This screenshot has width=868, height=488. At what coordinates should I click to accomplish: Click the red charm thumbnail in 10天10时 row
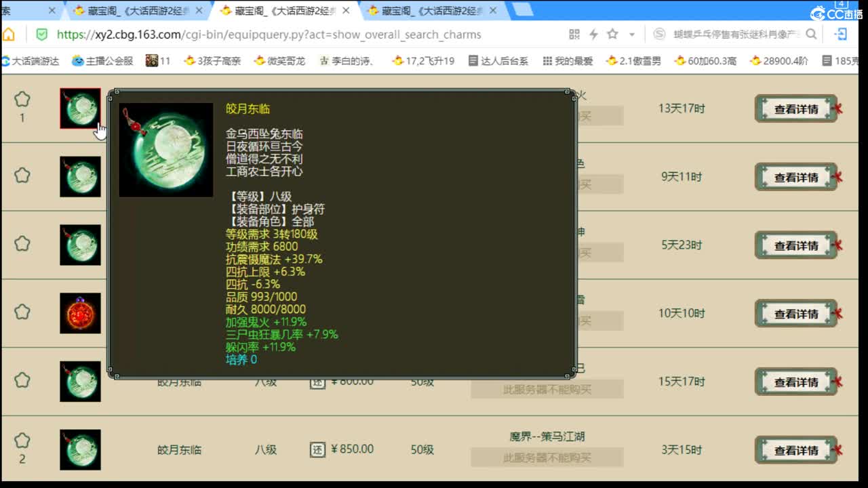[x=80, y=313]
